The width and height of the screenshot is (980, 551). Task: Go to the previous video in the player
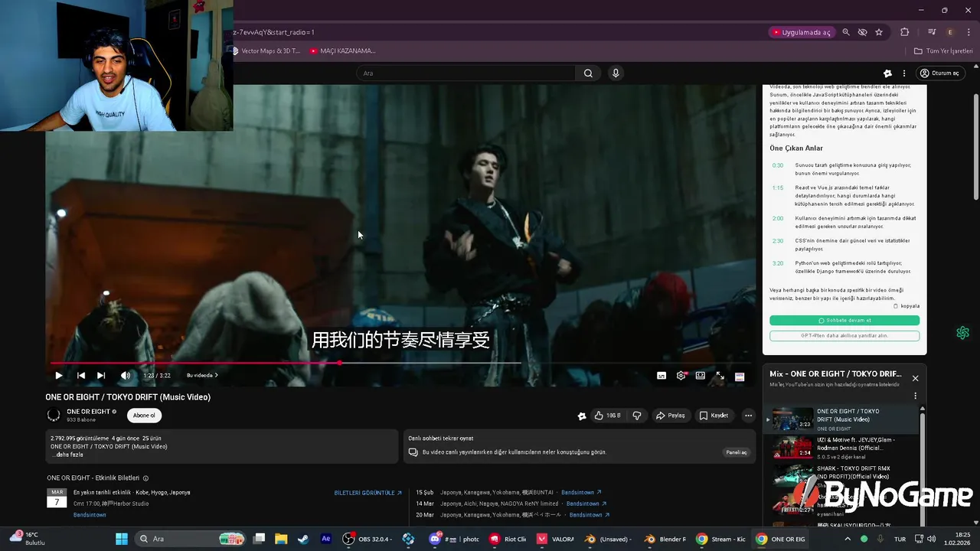(x=81, y=376)
